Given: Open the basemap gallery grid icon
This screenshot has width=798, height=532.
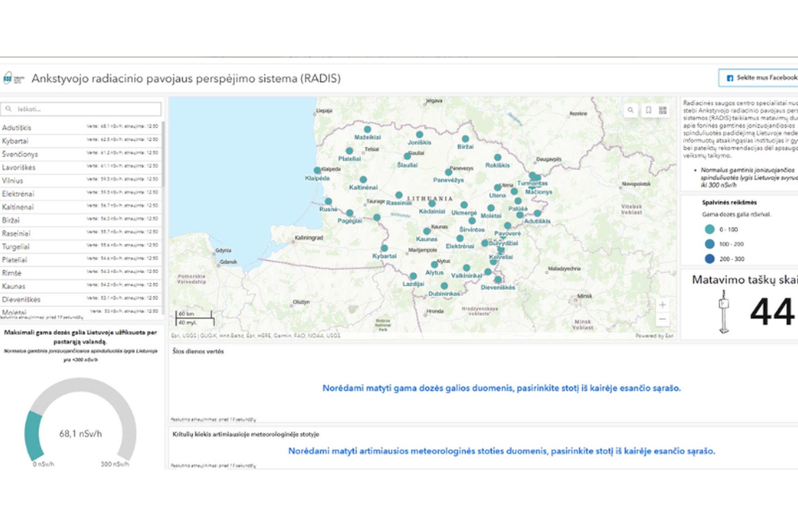Looking at the screenshot, I should pos(663,111).
